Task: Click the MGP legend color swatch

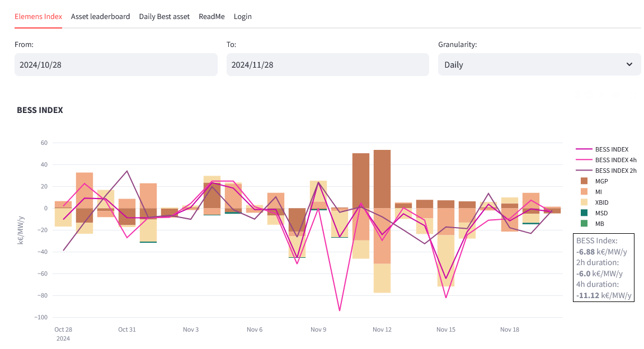Action: (584, 181)
